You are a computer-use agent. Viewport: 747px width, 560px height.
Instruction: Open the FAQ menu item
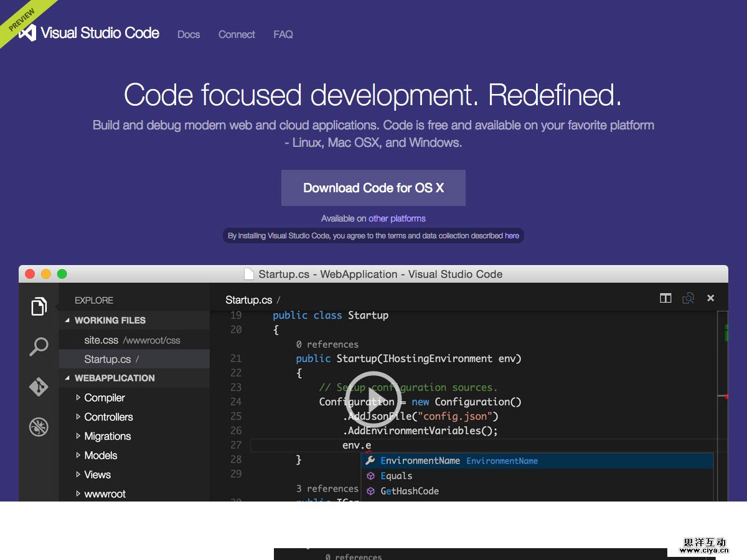[x=283, y=35]
